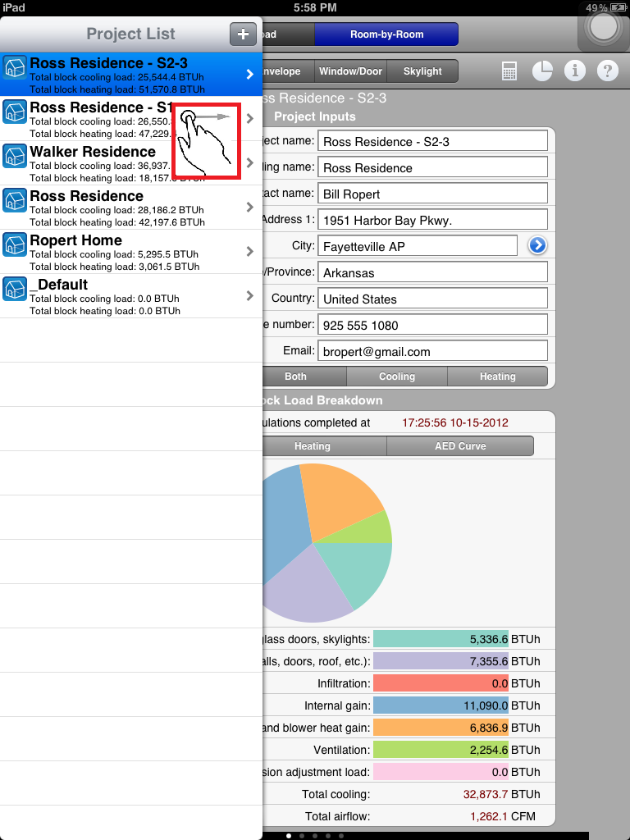Tap blower heat gain orange bar 6,836.9
Viewport: 630px width, 840px height.
[441, 728]
